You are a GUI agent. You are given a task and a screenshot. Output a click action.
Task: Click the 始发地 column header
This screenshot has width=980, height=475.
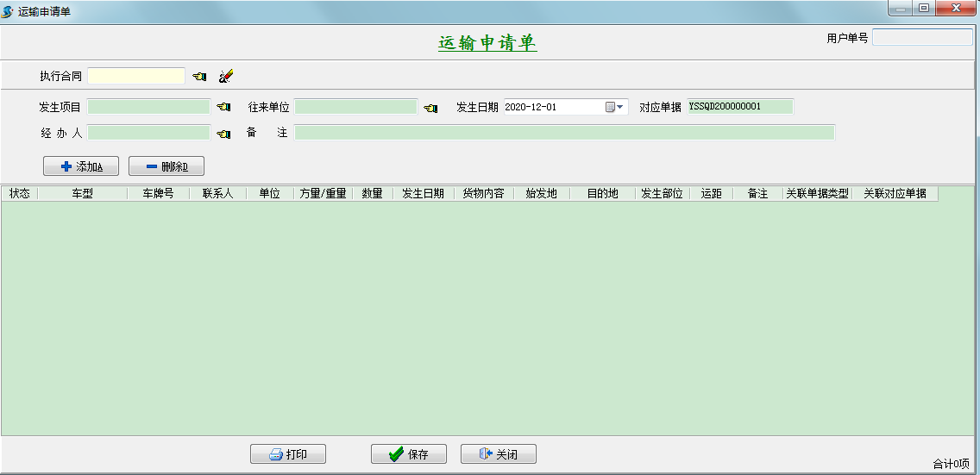541,193
